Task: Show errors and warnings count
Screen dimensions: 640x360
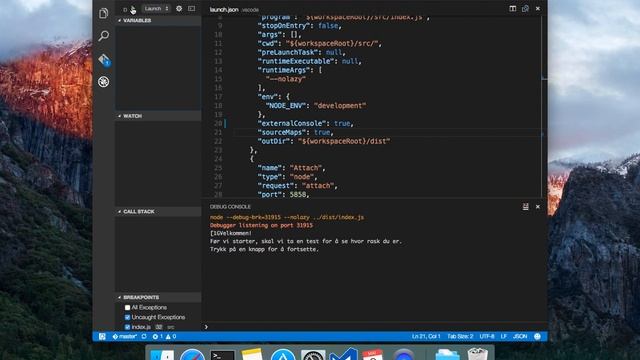Action: click(164, 337)
